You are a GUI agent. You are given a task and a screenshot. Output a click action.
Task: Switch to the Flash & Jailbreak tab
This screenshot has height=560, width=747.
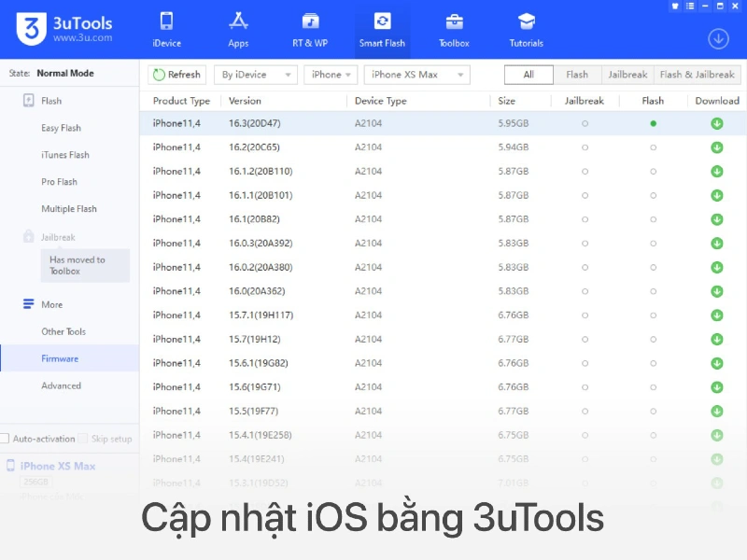(x=697, y=75)
